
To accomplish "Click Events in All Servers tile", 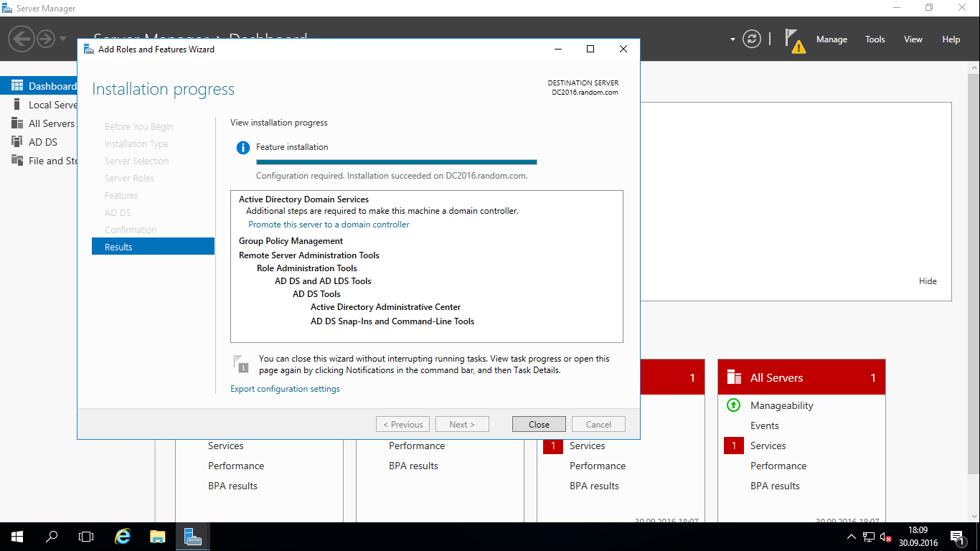I will [x=764, y=425].
